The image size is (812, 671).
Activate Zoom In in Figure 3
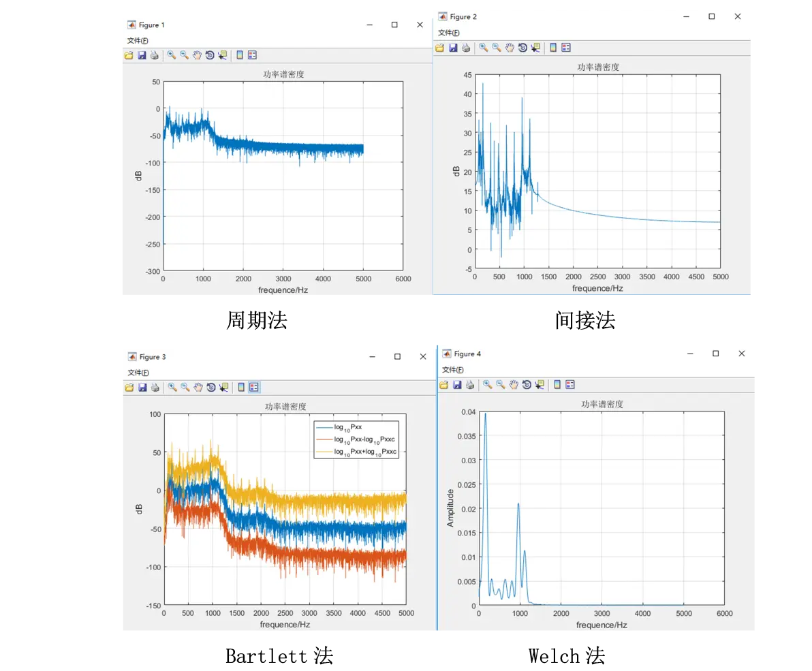click(x=172, y=388)
